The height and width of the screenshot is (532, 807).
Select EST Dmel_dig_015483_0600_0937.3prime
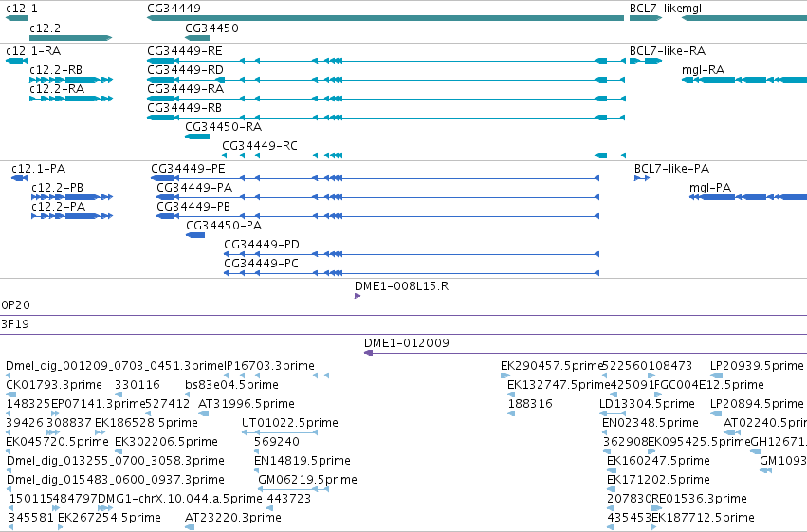(x=9, y=490)
